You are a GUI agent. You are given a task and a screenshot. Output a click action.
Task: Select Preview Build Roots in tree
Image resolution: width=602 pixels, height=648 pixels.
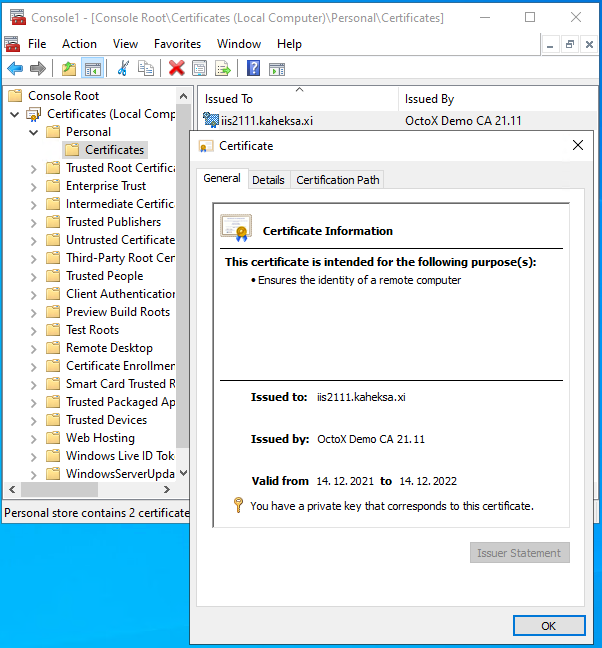(x=118, y=312)
